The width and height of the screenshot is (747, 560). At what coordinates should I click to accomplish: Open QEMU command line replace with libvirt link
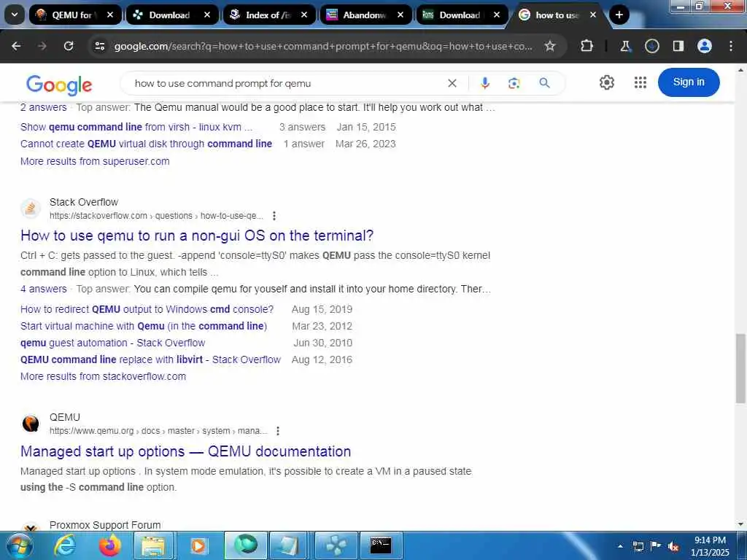tap(150, 359)
